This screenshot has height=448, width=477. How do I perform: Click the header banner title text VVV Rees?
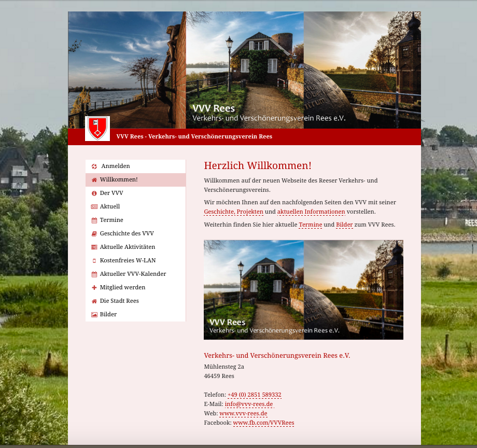coord(214,109)
